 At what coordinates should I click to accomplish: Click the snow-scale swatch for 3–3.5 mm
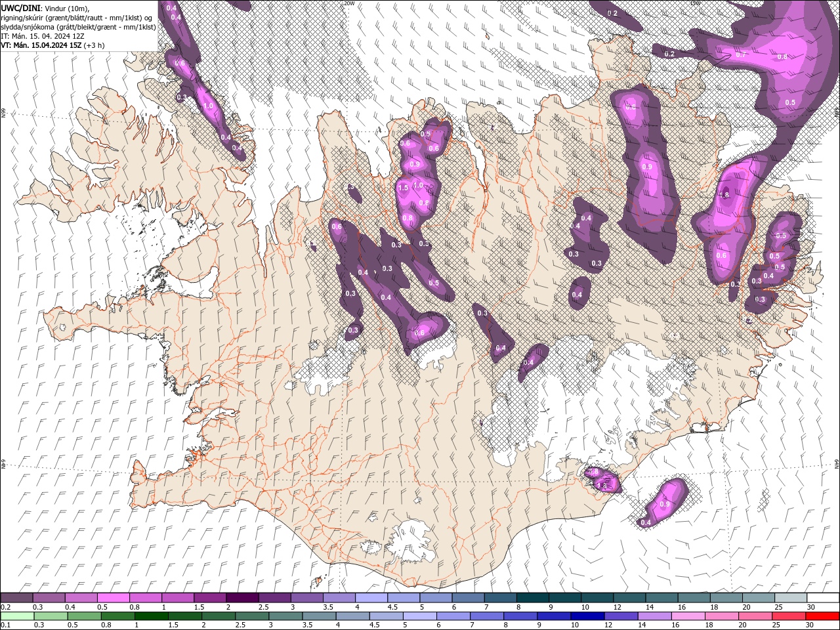point(306,598)
